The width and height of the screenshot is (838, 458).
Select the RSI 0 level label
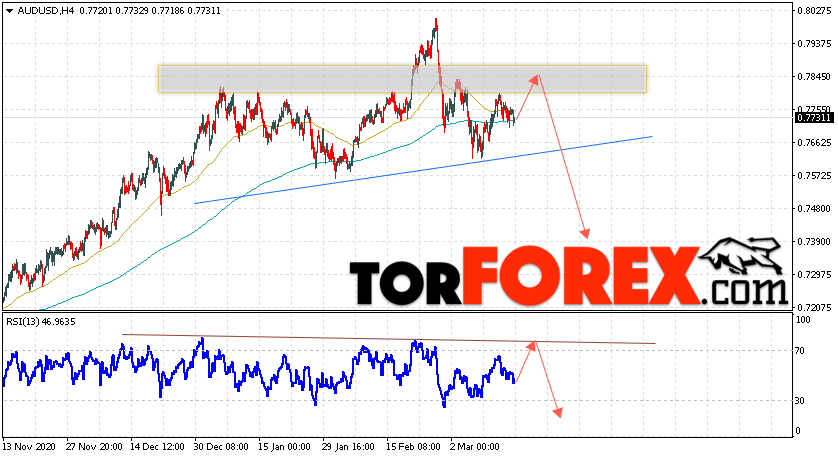(x=798, y=431)
